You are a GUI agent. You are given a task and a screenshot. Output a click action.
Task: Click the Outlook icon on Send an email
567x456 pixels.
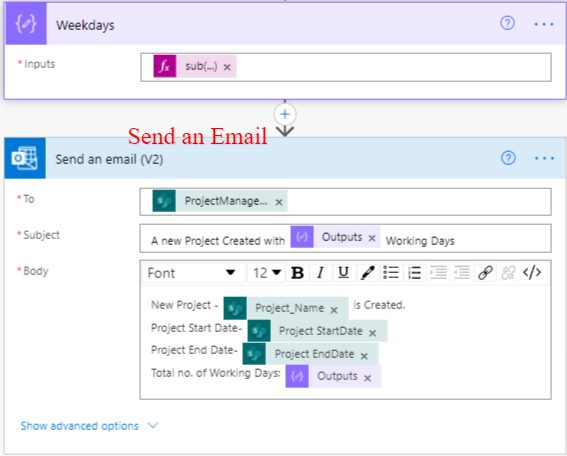25,158
